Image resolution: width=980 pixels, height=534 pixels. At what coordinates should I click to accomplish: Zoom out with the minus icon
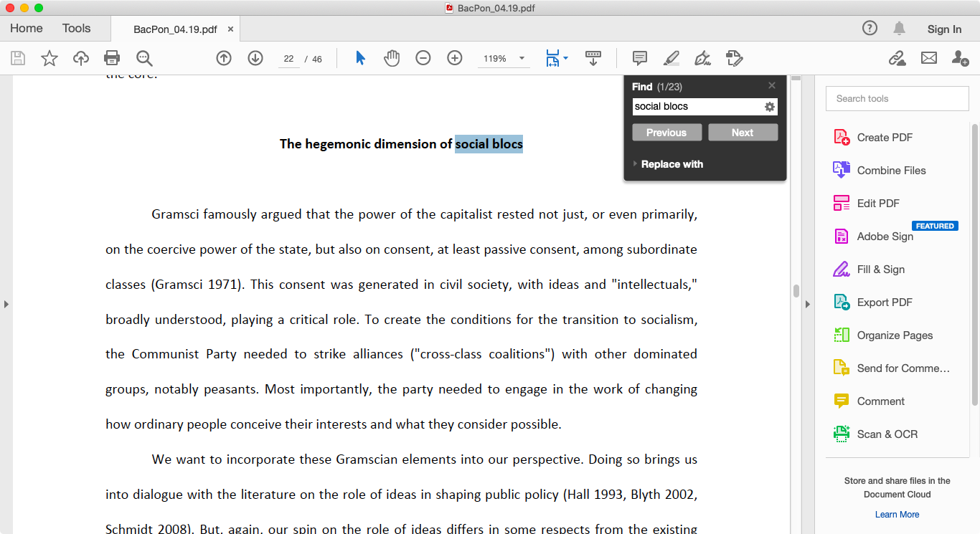(x=423, y=58)
